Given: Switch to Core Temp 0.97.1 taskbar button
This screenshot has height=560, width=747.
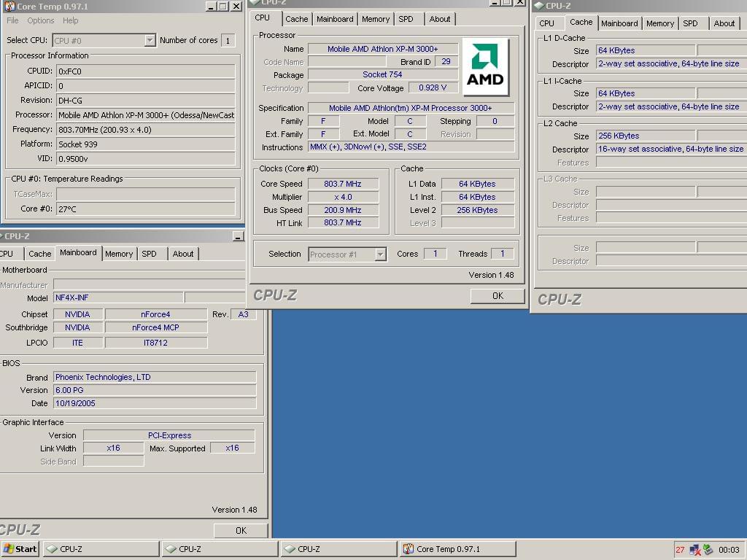Looking at the screenshot, I should (x=458, y=549).
